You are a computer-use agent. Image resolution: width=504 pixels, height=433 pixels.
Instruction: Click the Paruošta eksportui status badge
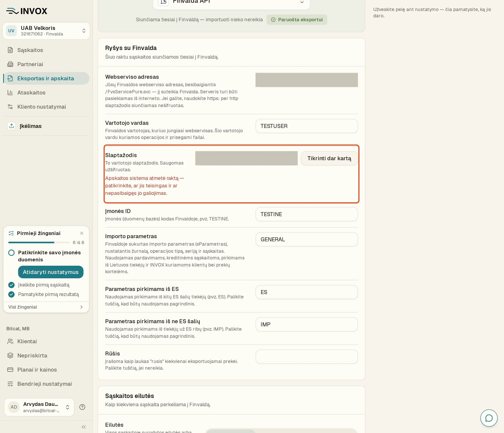click(297, 20)
